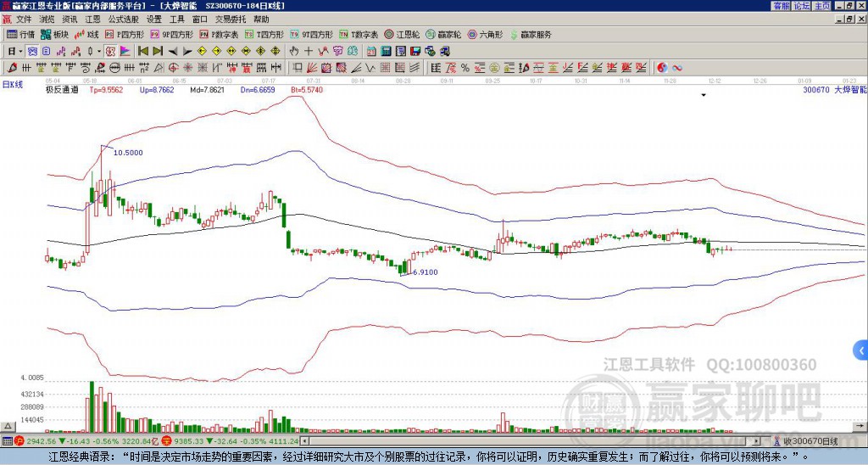This screenshot has width=868, height=465.
Task: Open the 资讯 menu
Action: pyautogui.click(x=70, y=20)
